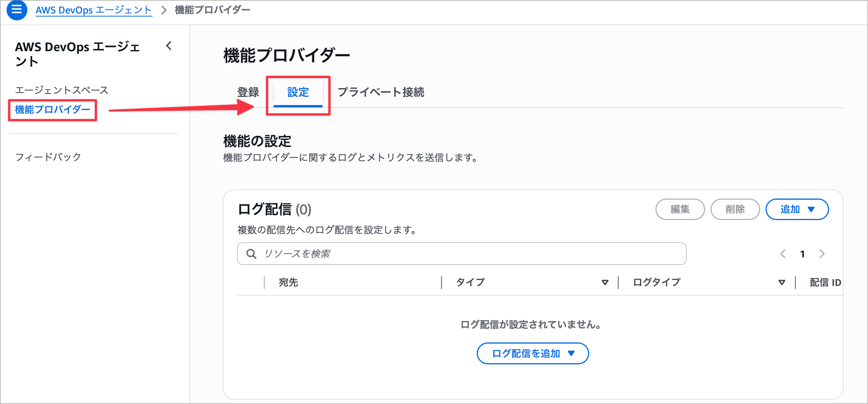The width and height of the screenshot is (868, 404).
Task: Click the search magnifier icon
Action: 251,254
